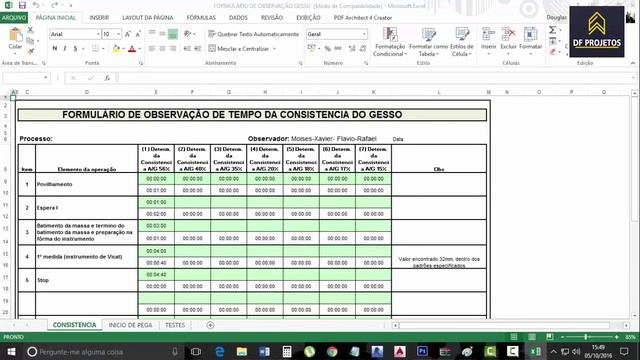Open the INICIO DE PEGA sheet tab

(x=130, y=325)
